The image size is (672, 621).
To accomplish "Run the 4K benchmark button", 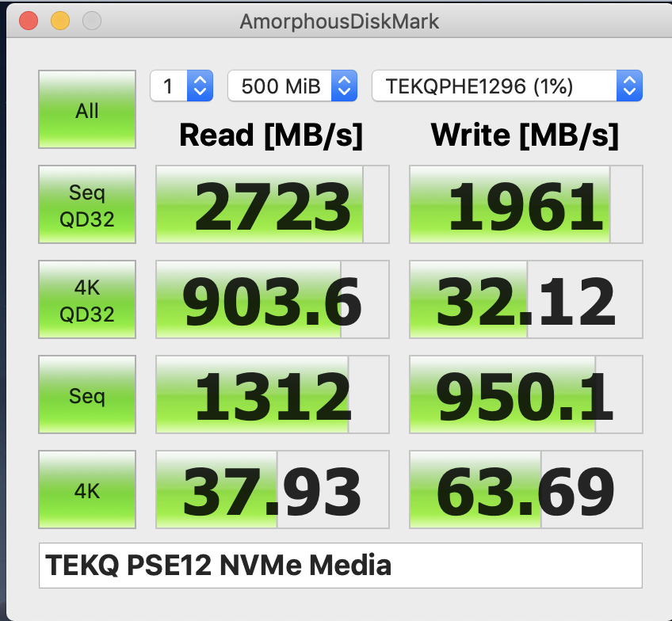I will (x=87, y=490).
